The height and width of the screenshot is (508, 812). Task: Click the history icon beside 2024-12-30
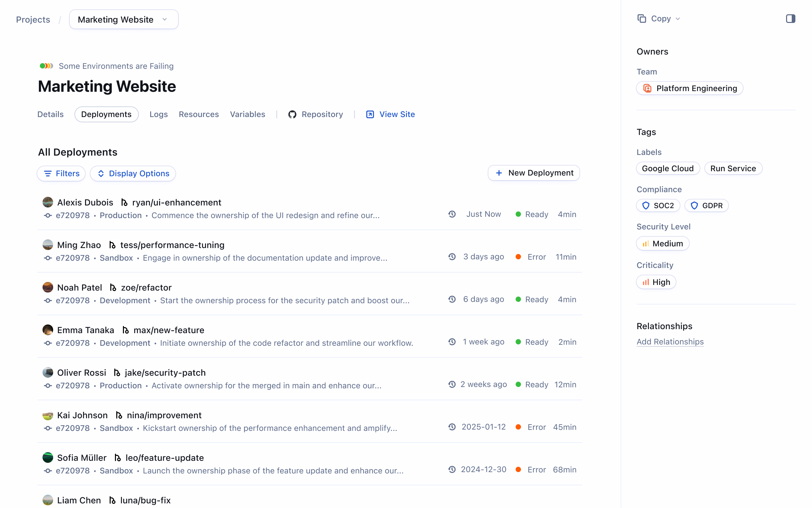click(452, 469)
